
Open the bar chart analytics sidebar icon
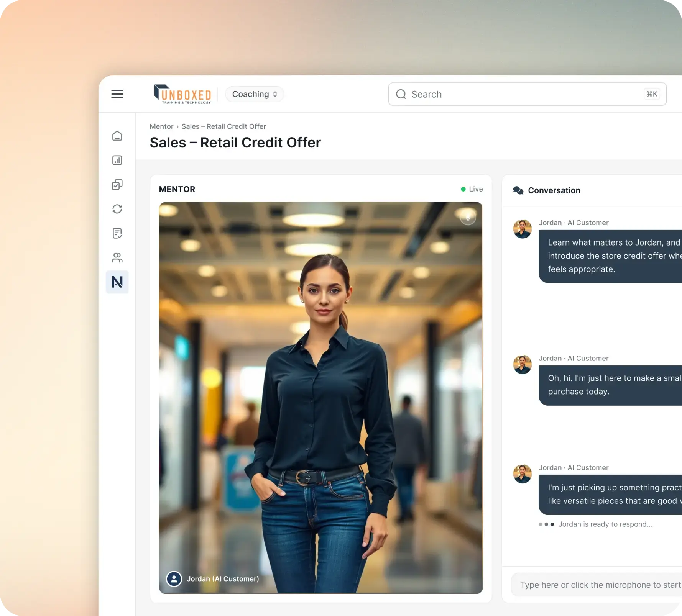pyautogui.click(x=117, y=160)
